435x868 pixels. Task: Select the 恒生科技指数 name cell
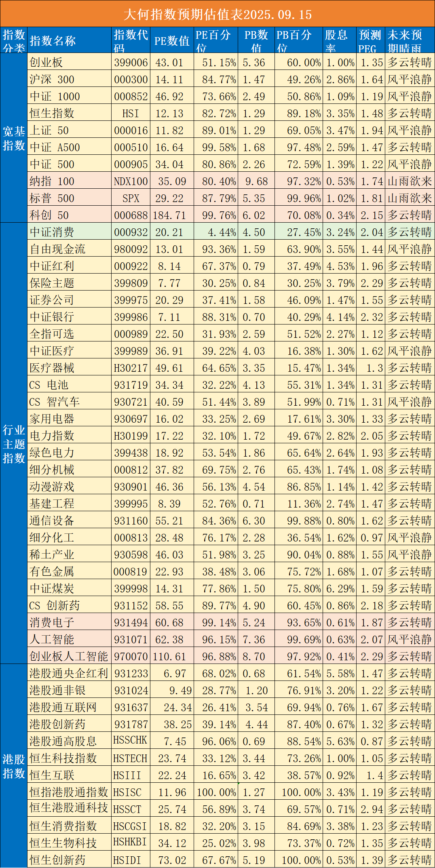63,758
